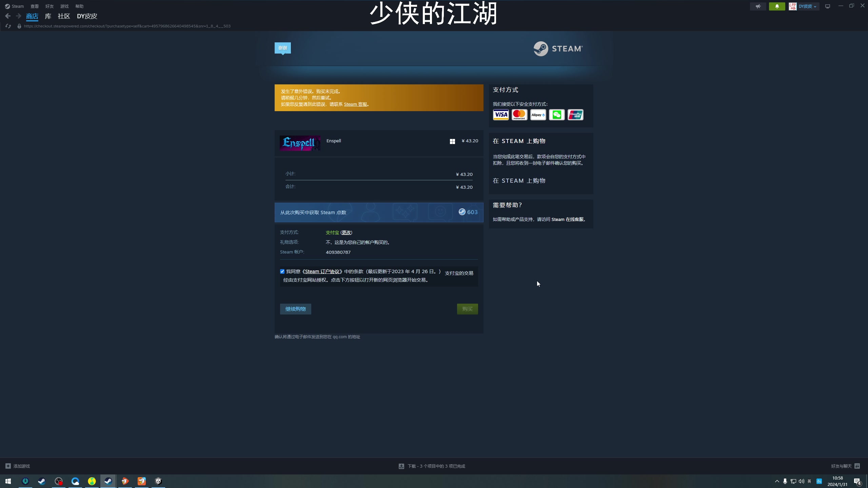The height and width of the screenshot is (488, 868).
Task: Open friends and chat icon
Action: coord(857,466)
